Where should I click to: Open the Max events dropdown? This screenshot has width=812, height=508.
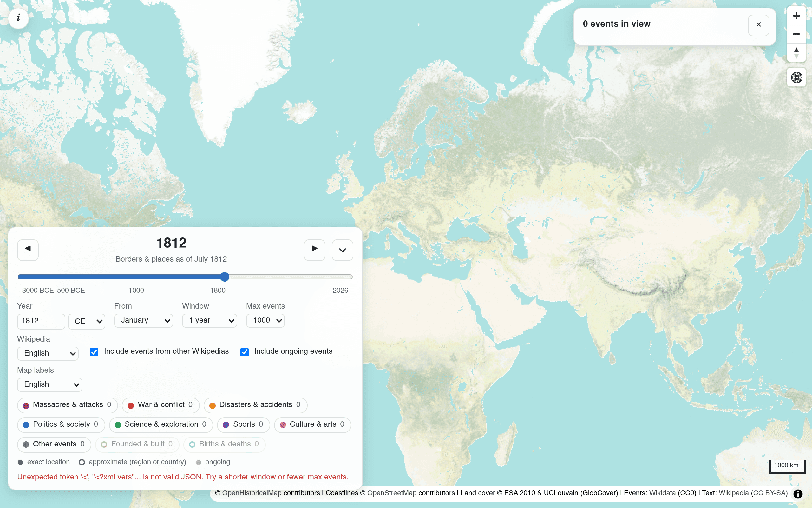265,321
